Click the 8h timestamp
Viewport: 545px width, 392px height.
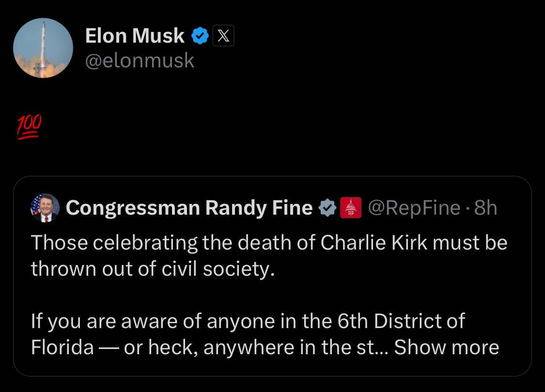485,208
